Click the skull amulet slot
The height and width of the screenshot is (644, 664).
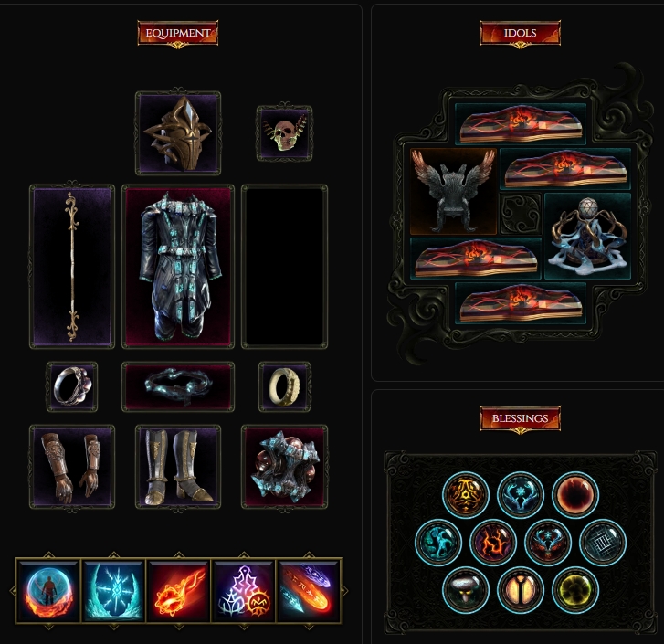[x=284, y=133]
